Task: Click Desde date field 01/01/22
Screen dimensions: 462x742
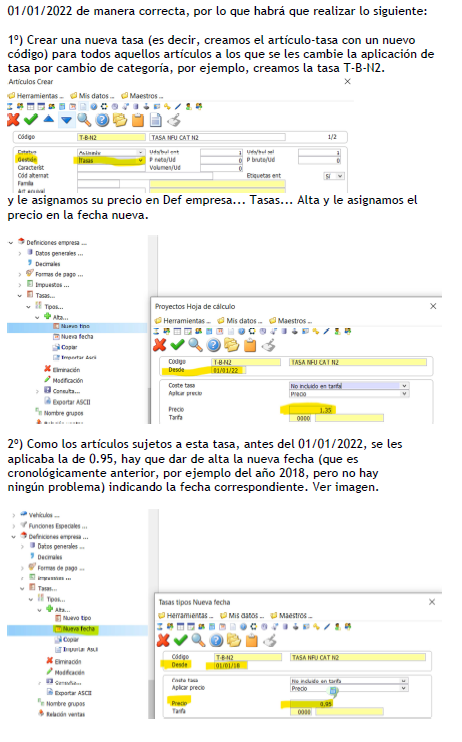Action: [229, 371]
